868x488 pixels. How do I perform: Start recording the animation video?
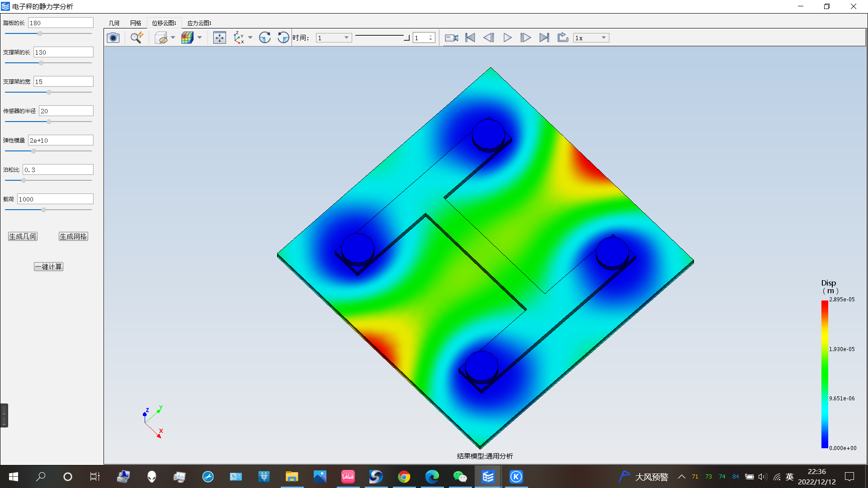click(452, 38)
